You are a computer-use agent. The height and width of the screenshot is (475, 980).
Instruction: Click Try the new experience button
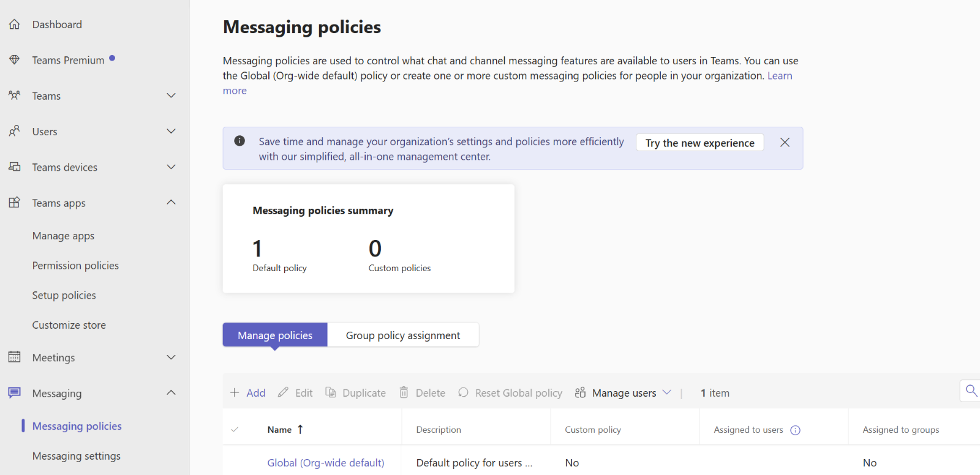[700, 143]
